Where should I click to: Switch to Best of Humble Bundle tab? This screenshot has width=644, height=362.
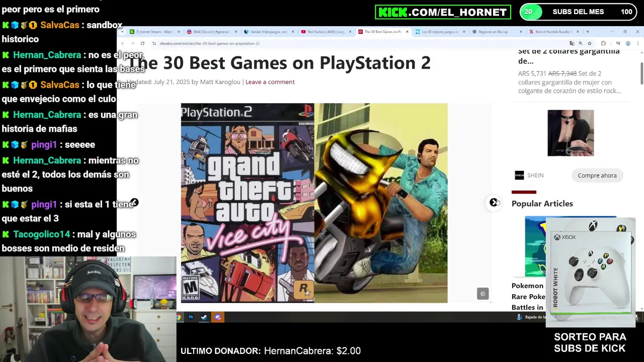pos(554,32)
